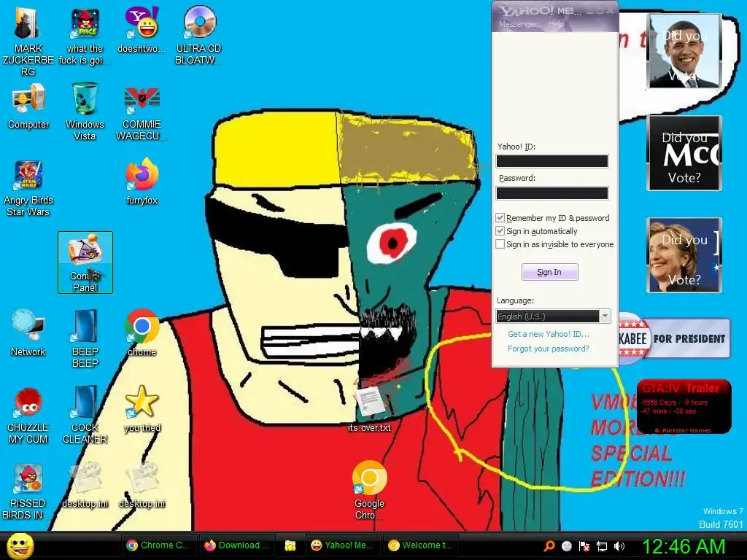
Task: Click 'Get a new Yahoo! ID...' link
Action: pyautogui.click(x=549, y=334)
